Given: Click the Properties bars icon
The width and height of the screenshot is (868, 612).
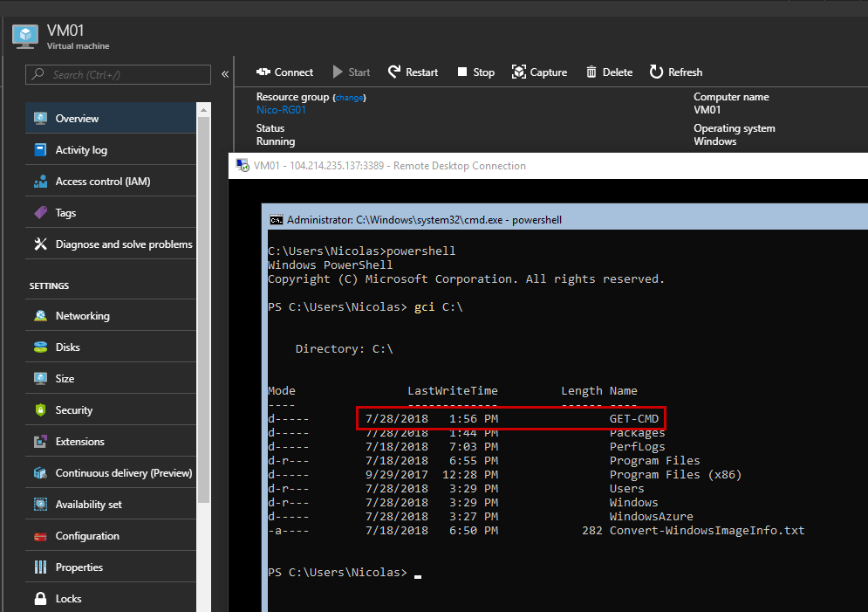Looking at the screenshot, I should click(x=40, y=567).
